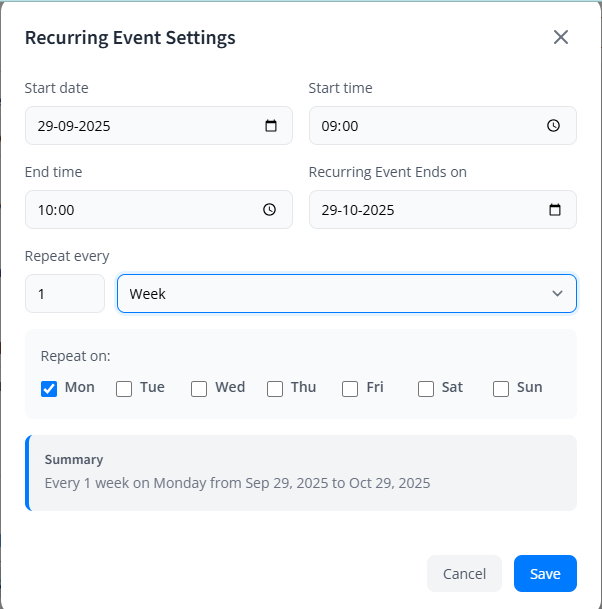The width and height of the screenshot is (602, 609).
Task: Tick the Thu checkbox
Action: pyautogui.click(x=275, y=388)
